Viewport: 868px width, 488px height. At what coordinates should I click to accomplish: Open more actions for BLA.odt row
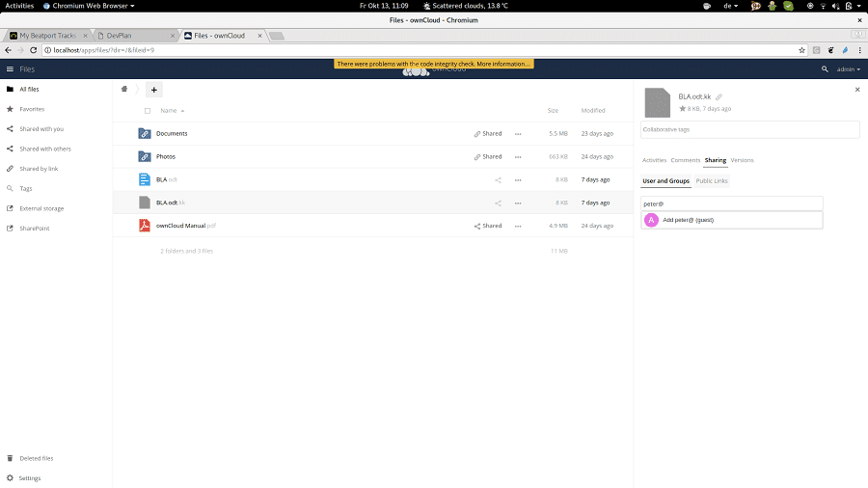click(x=518, y=180)
